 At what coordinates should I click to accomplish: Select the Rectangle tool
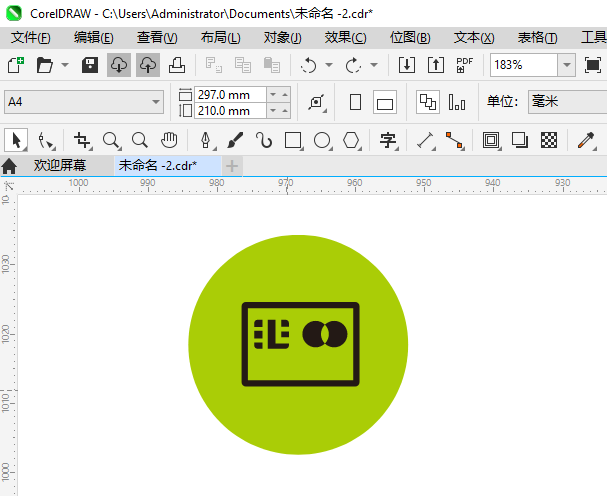[293, 140]
